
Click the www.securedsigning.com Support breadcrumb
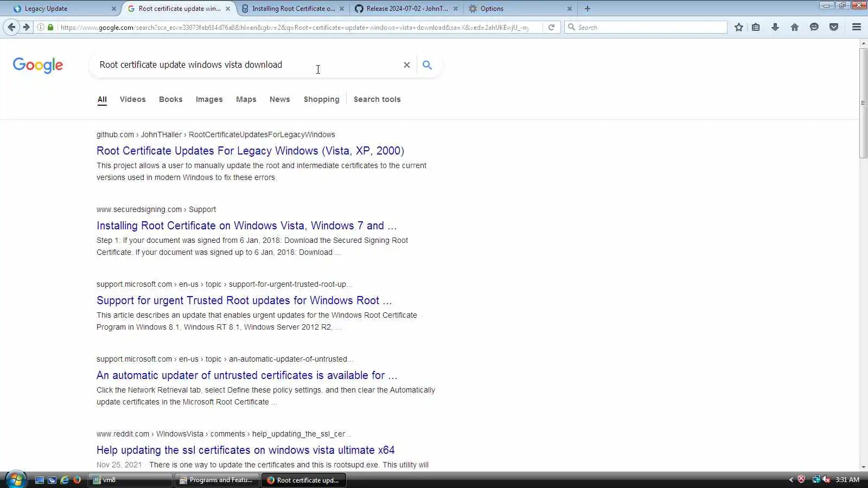click(x=156, y=209)
